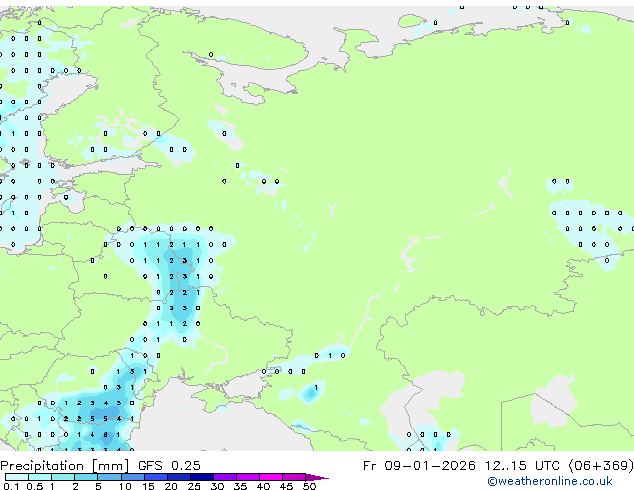Click the "0.5" legend scale label
Screen dimensions: 634x490
click(x=35, y=486)
